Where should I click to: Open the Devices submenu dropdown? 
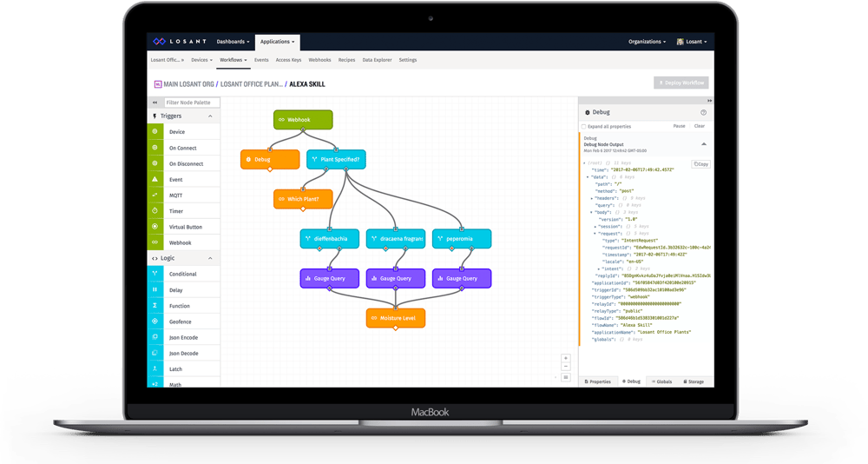(201, 60)
